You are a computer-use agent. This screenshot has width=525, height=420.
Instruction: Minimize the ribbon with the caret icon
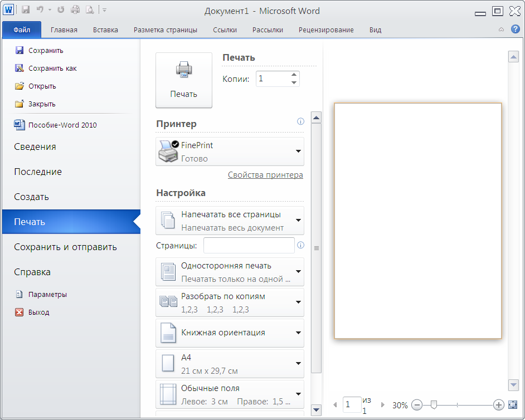click(501, 30)
